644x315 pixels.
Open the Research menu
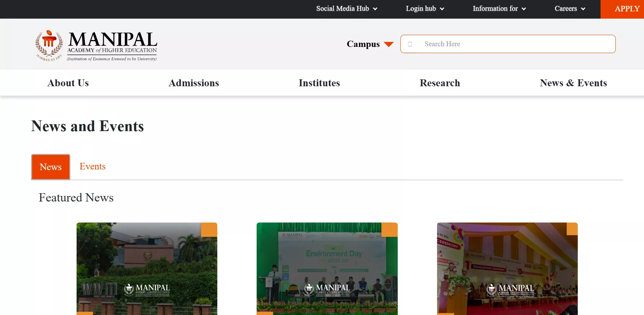[440, 83]
